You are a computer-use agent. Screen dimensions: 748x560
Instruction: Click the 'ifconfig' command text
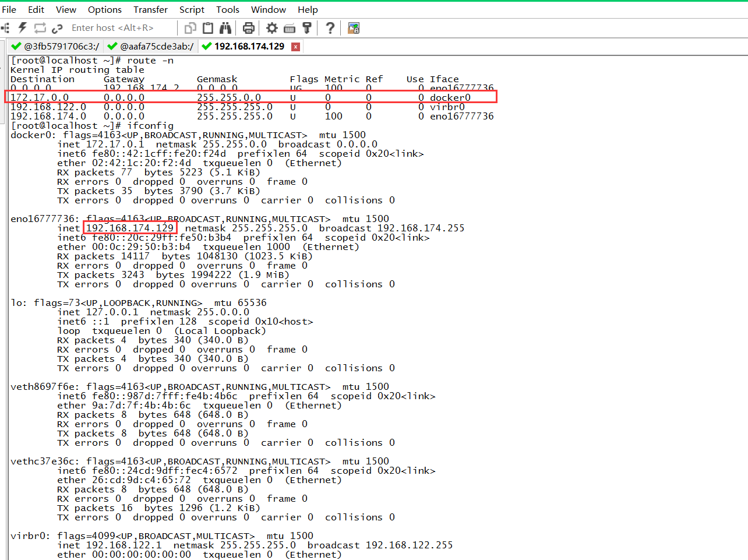pyautogui.click(x=150, y=126)
